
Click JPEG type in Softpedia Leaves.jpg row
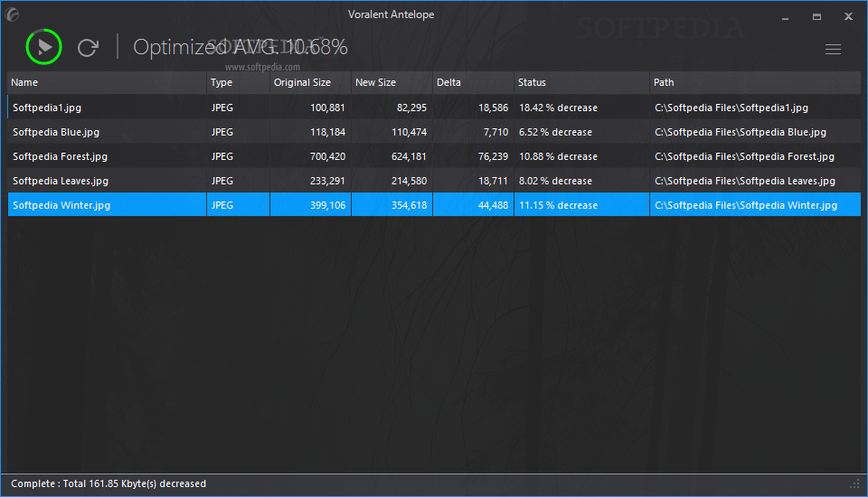(x=222, y=181)
